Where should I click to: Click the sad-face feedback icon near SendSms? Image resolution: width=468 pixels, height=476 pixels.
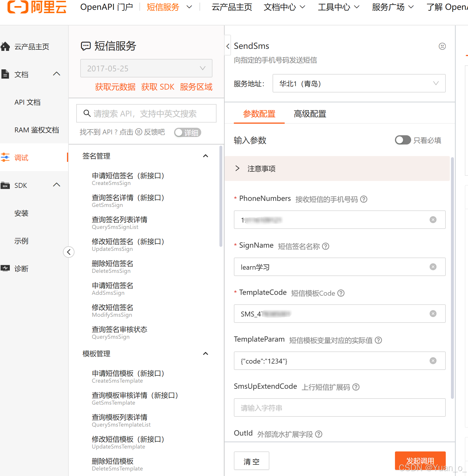442,46
